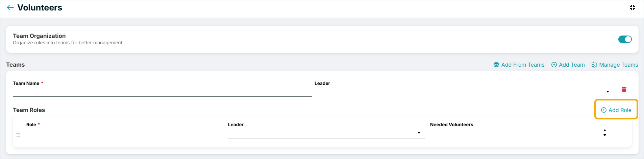The image size is (644, 159).
Task: Click the plus icon beside Add Role
Action: (604, 110)
